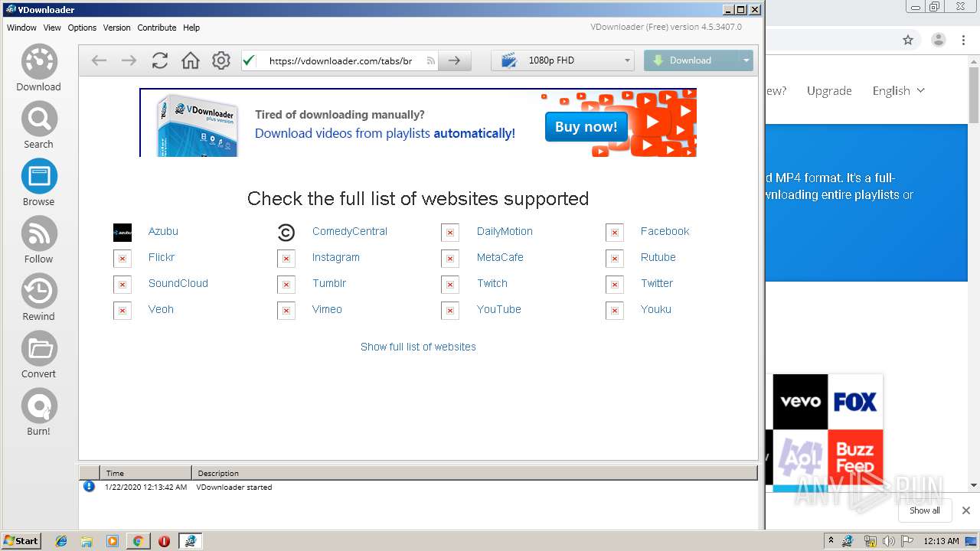Go back with the browser back arrow
The height and width of the screenshot is (551, 980).
[x=99, y=60]
